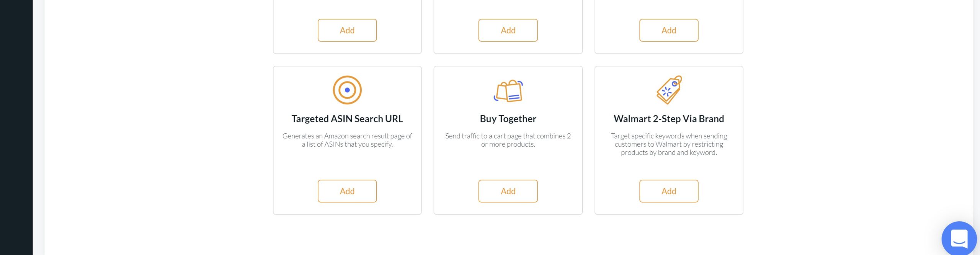This screenshot has height=255, width=980.
Task: Add the Targeted ASIN Search URL type
Action: click(x=347, y=191)
